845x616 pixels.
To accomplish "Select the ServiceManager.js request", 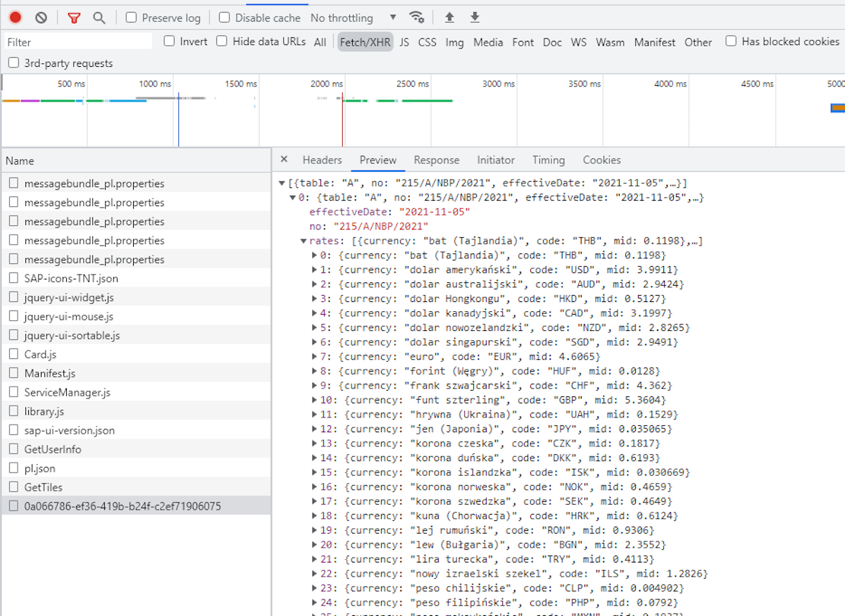I will coord(136,392).
